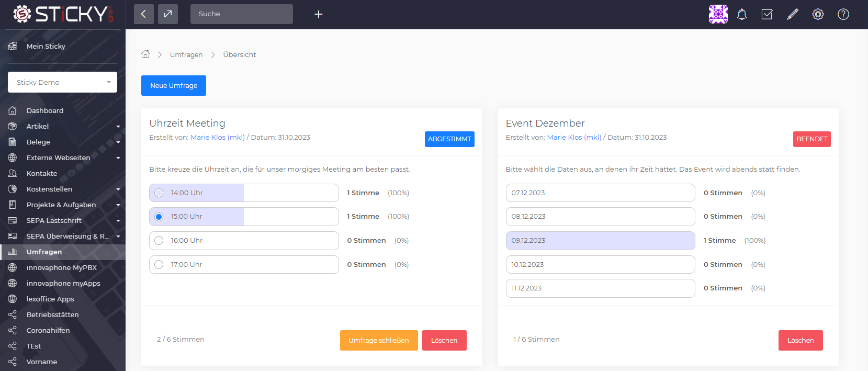
Task: Expand SEPA Überweisung submenu arrow
Action: [118, 237]
